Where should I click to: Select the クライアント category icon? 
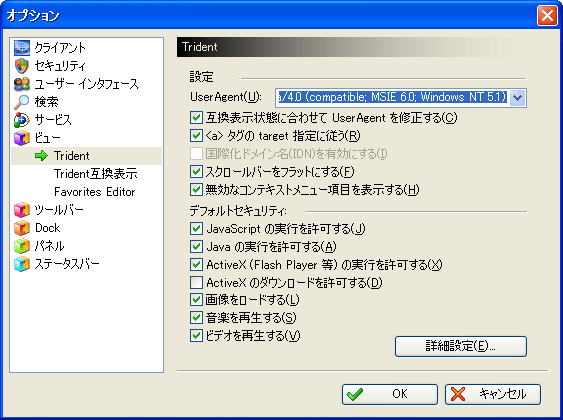[22, 48]
